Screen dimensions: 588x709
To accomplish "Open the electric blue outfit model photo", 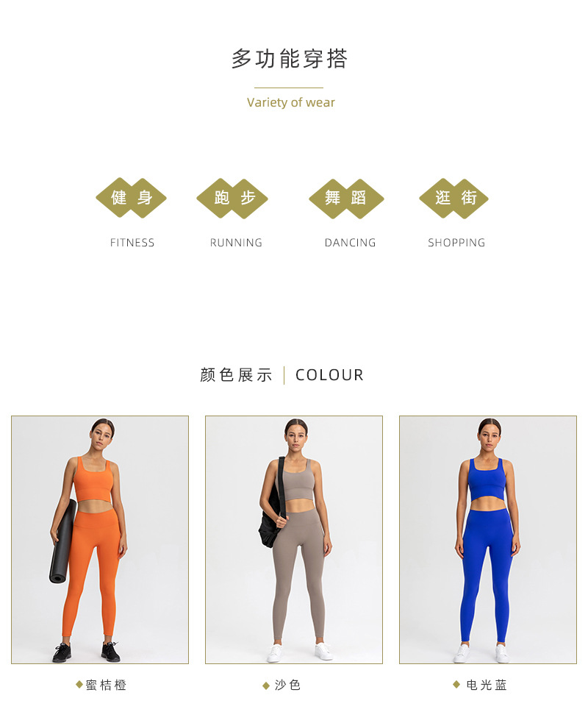I will tap(488, 540).
